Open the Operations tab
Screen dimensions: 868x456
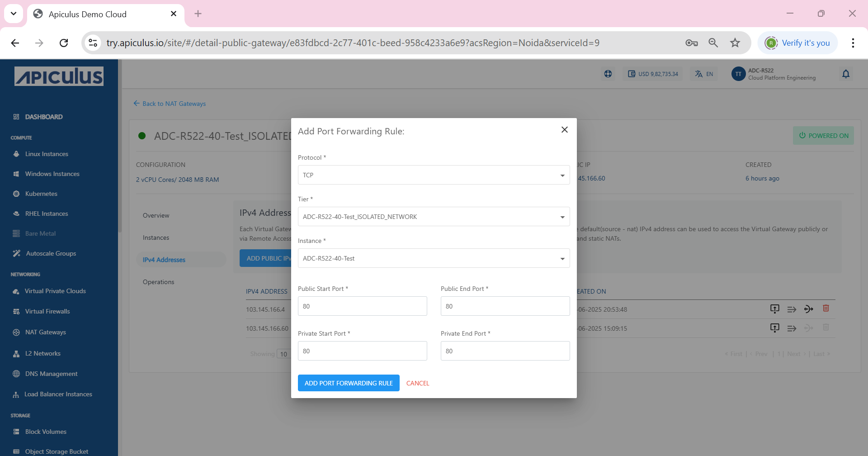(158, 282)
